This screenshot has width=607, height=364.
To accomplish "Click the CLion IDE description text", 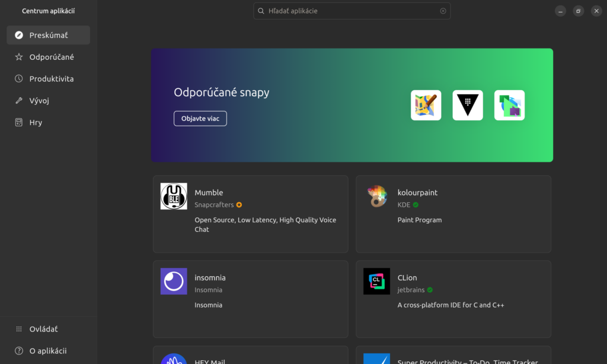I will [451, 305].
